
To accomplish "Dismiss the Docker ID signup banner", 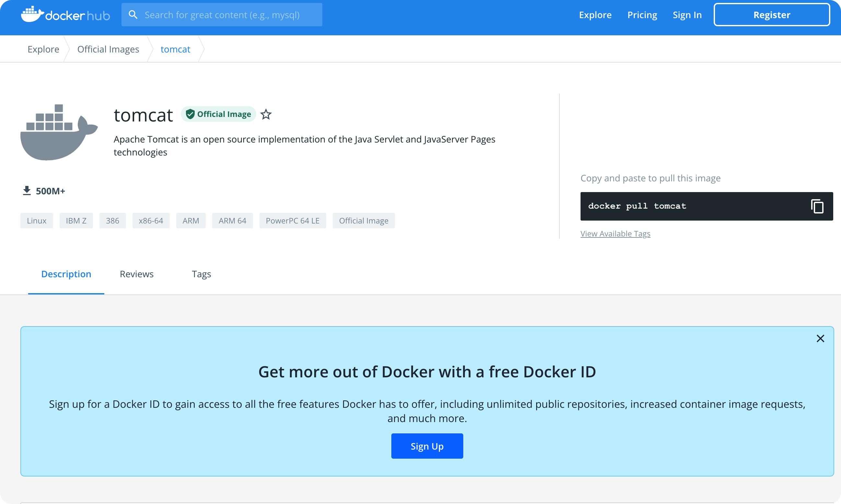I will (820, 338).
